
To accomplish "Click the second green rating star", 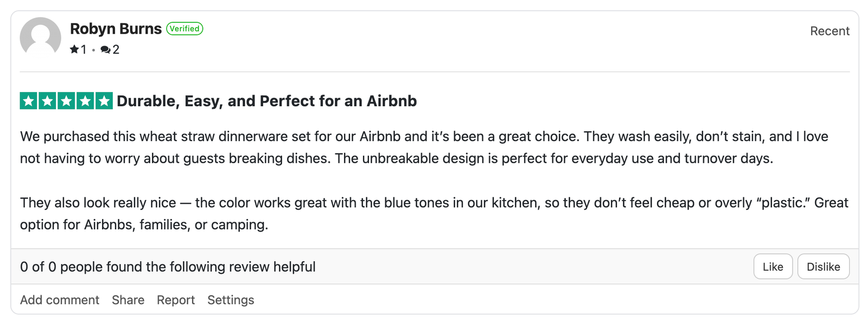I will [48, 101].
